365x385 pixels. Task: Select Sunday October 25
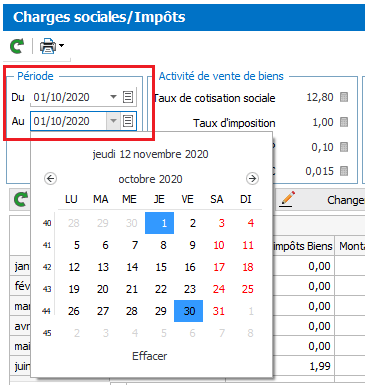click(248, 289)
